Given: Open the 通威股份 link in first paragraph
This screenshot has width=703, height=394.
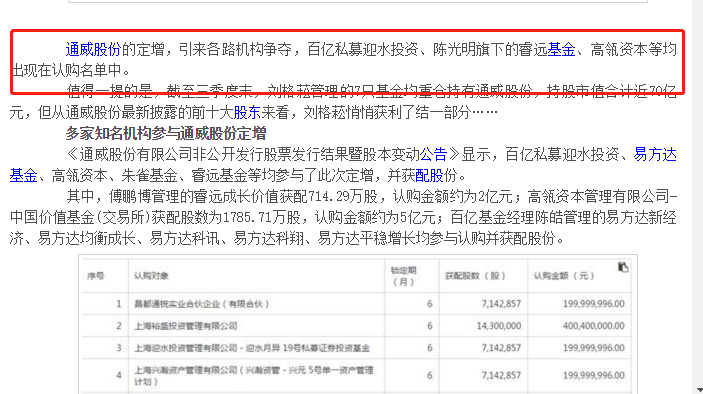Looking at the screenshot, I should (93, 49).
